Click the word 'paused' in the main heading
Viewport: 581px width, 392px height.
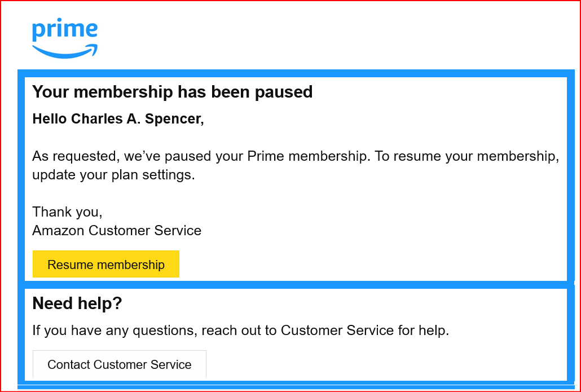(x=284, y=93)
